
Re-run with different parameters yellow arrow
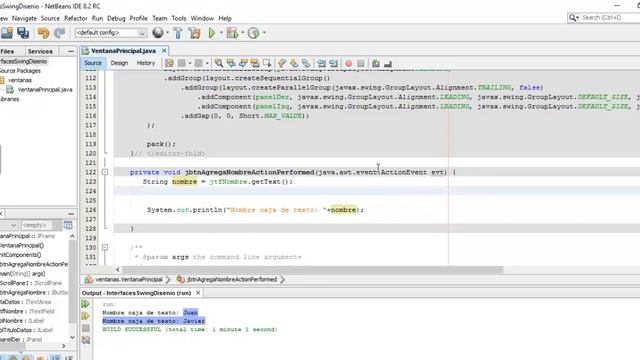coord(85,316)
